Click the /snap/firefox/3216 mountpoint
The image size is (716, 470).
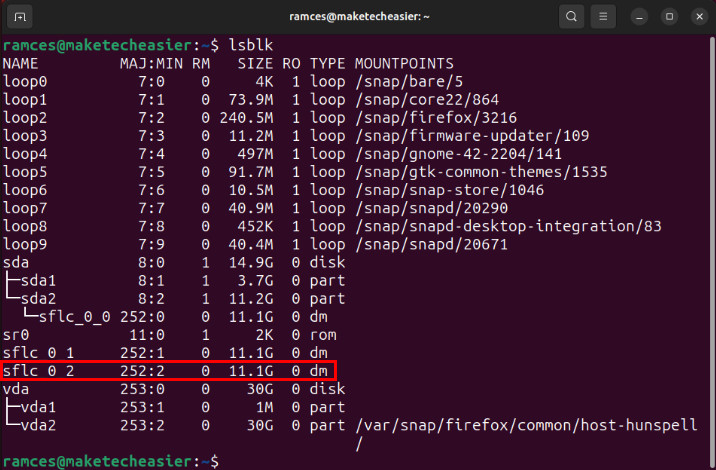436,118
